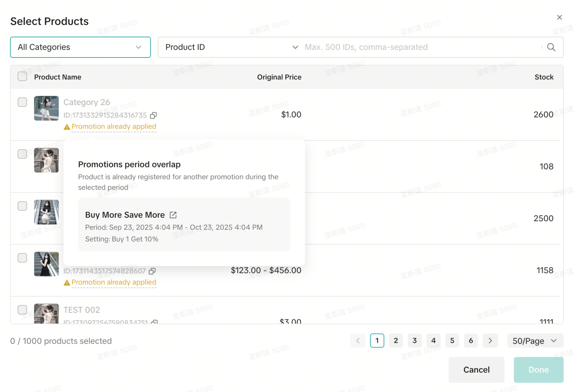
Task: Copy the Category 26 product ID
Action: click(154, 115)
